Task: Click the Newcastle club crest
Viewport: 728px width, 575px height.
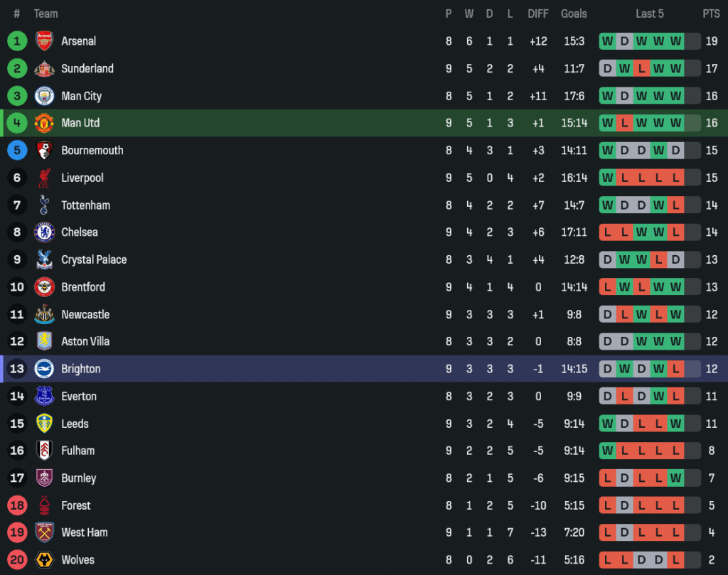Action: 44,314
